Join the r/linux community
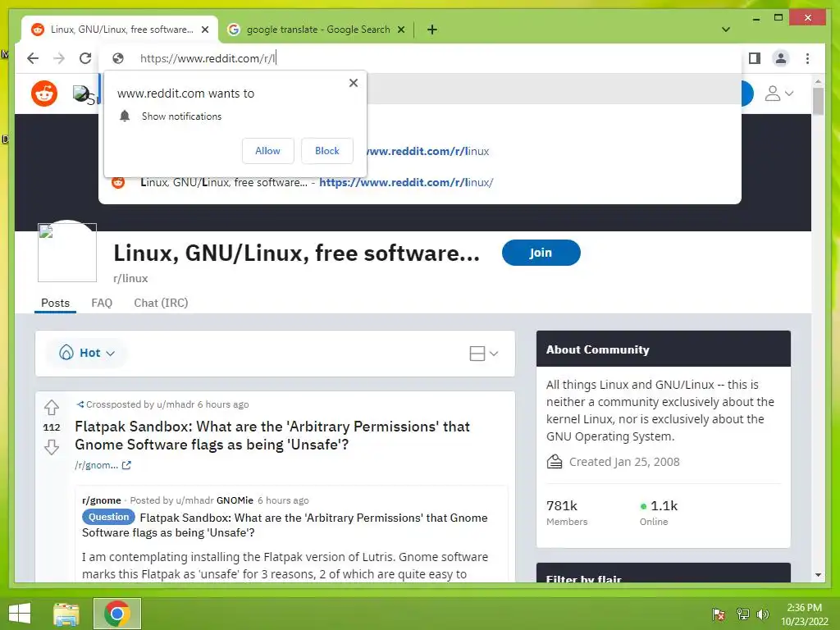 [x=541, y=253]
